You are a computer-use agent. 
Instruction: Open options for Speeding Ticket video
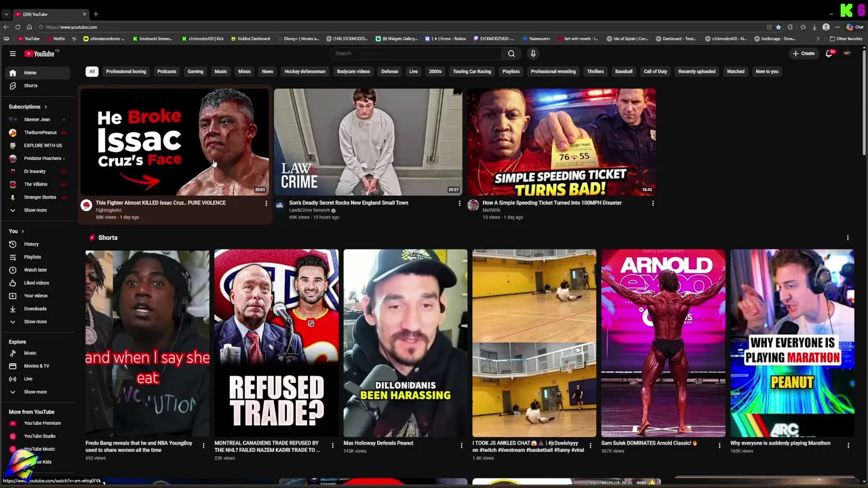coord(653,203)
